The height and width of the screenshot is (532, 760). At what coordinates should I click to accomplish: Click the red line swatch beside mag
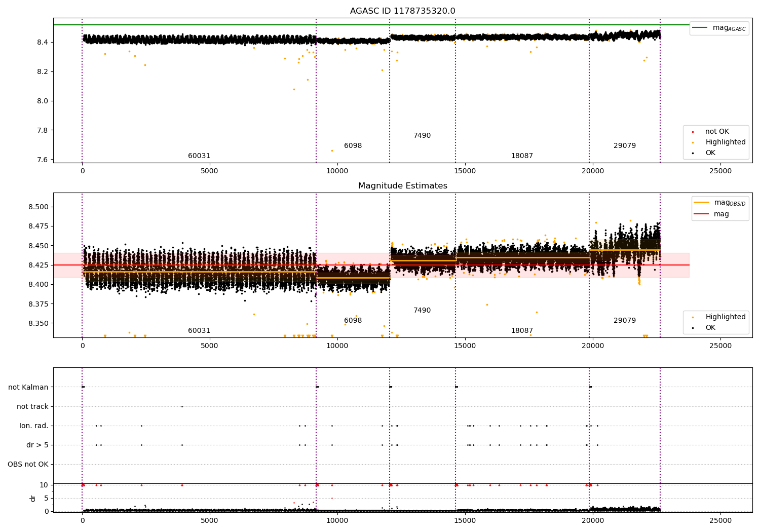click(702, 214)
